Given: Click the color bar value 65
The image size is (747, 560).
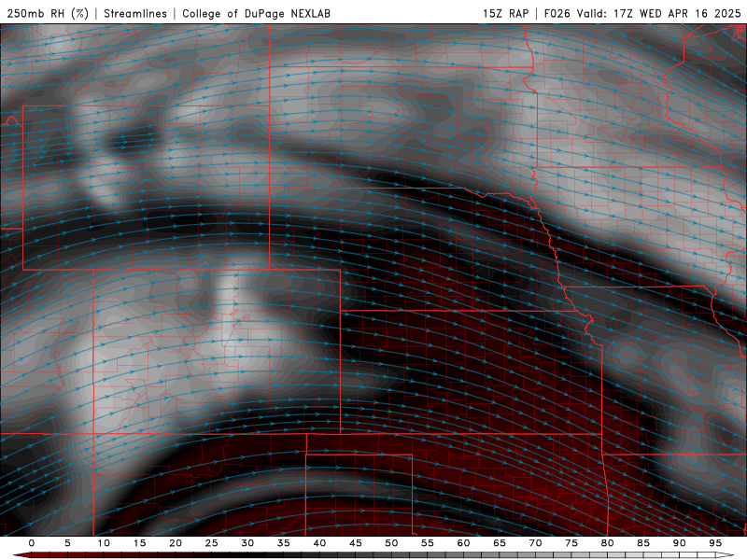Looking at the screenshot, I should point(500,543).
